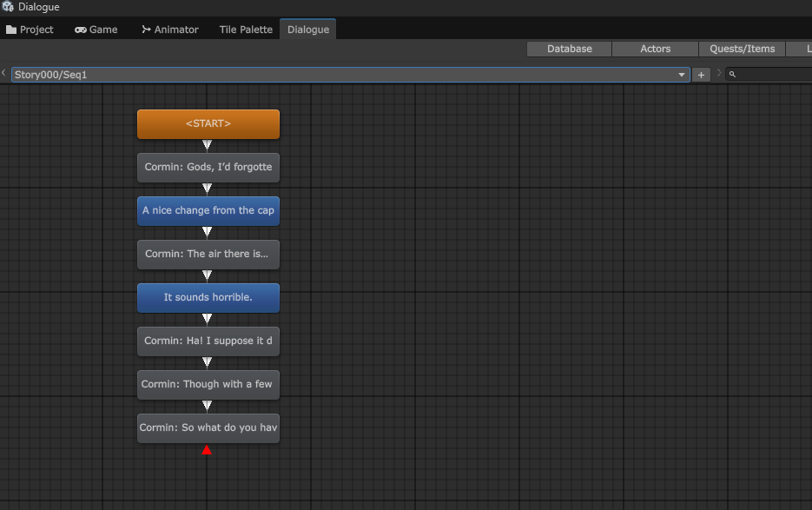The width and height of the screenshot is (812, 510).
Task: Switch to the Project tab
Action: [30, 29]
